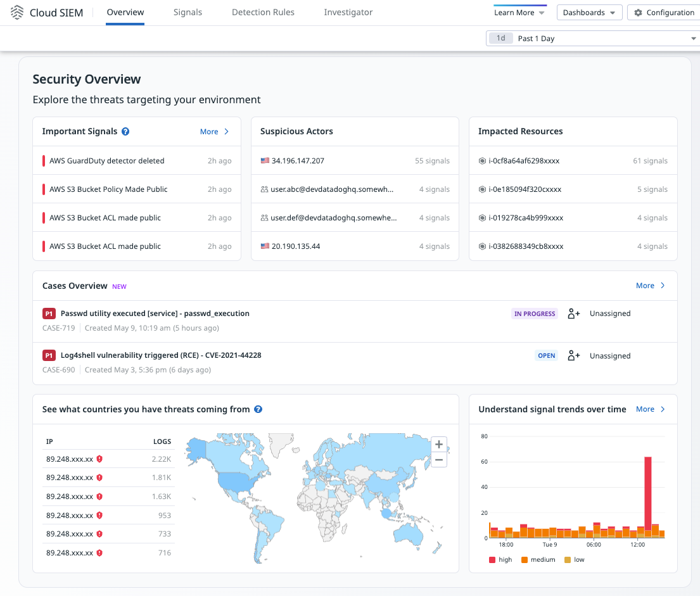Image resolution: width=700 pixels, height=596 pixels.
Task: Open the Learn More dropdown
Action: pos(519,13)
